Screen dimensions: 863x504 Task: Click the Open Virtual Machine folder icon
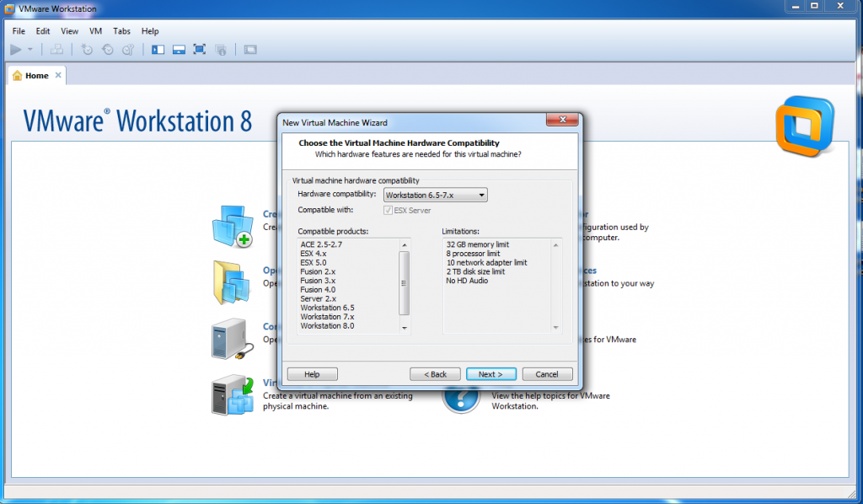pos(232,282)
